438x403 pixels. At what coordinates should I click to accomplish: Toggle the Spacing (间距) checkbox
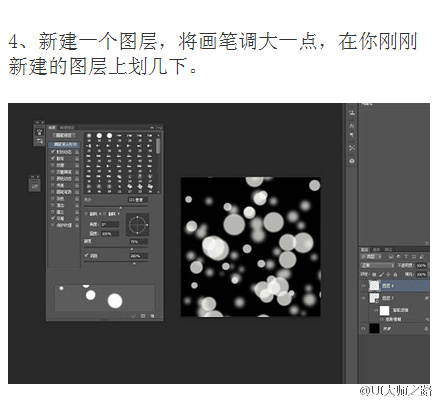[87, 256]
